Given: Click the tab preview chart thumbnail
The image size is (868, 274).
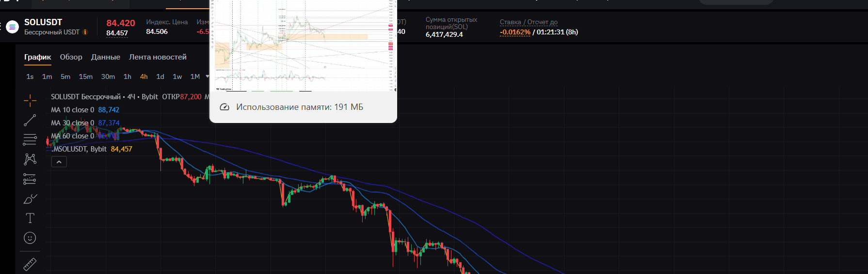Looking at the screenshot, I should [x=303, y=46].
